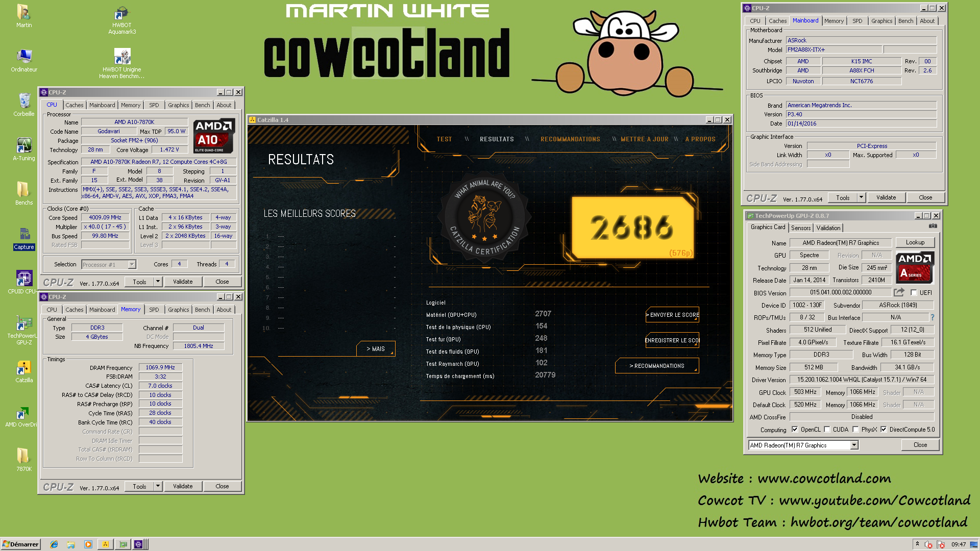This screenshot has width=980, height=551.
Task: Click the > MAIS button
Action: coord(376,349)
